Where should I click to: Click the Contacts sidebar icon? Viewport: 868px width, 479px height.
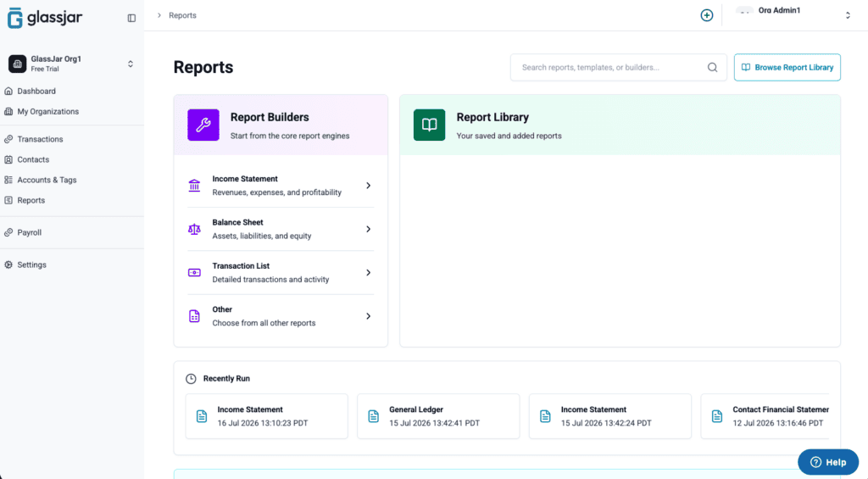click(x=8, y=159)
